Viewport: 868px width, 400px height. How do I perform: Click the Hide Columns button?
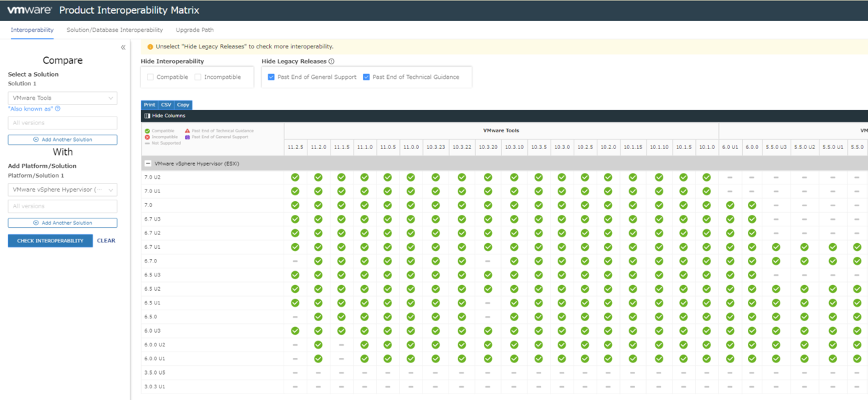[x=165, y=116]
